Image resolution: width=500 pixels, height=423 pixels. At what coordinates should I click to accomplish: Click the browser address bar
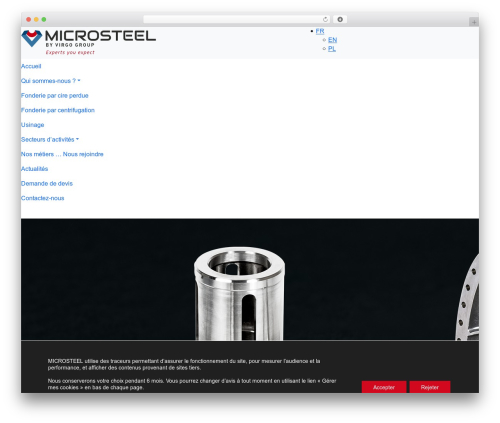[x=237, y=19]
